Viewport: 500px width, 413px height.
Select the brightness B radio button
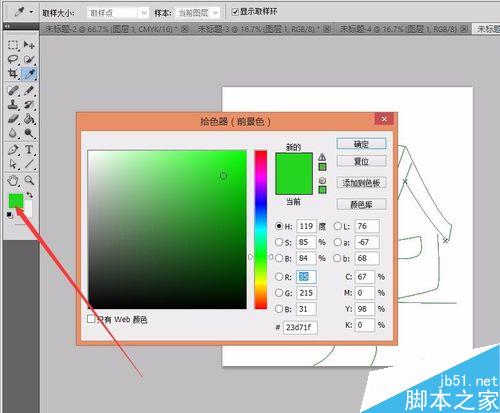pyautogui.click(x=279, y=258)
